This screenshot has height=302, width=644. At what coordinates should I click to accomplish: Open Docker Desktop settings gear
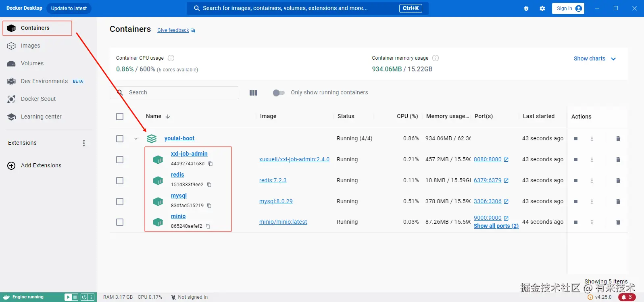point(542,8)
